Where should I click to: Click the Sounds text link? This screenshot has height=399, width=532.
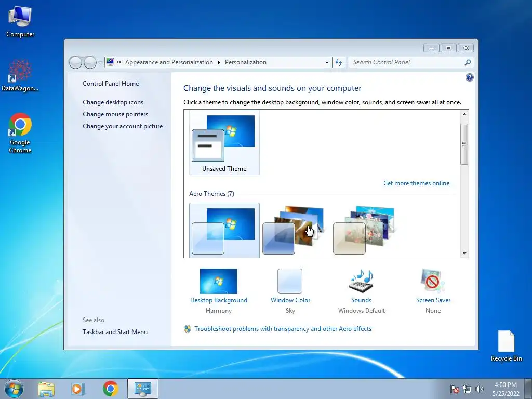[x=362, y=300]
